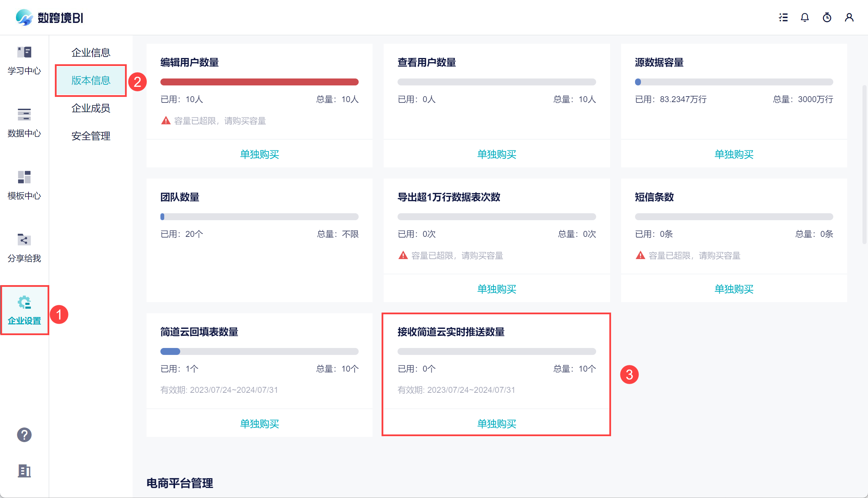Open 分享给我 in sidebar

pos(24,248)
